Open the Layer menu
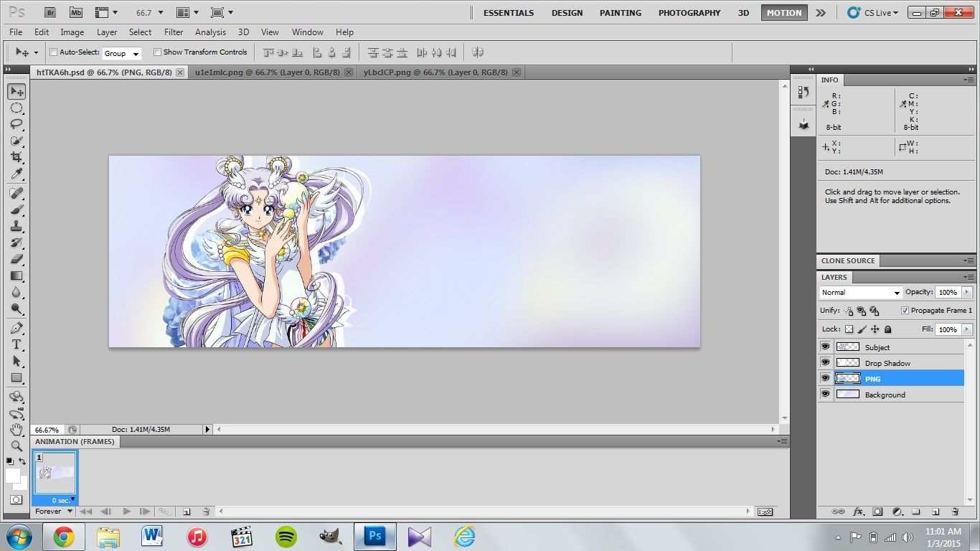 (x=107, y=32)
